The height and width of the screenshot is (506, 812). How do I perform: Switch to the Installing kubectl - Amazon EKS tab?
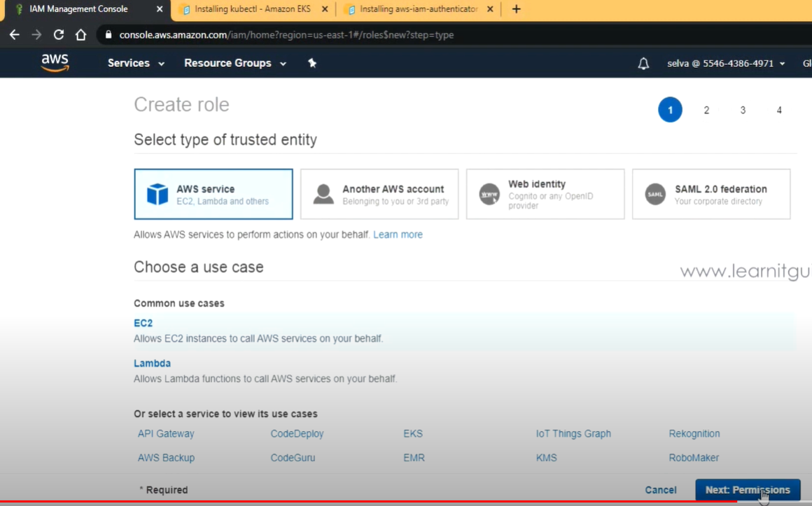click(253, 9)
